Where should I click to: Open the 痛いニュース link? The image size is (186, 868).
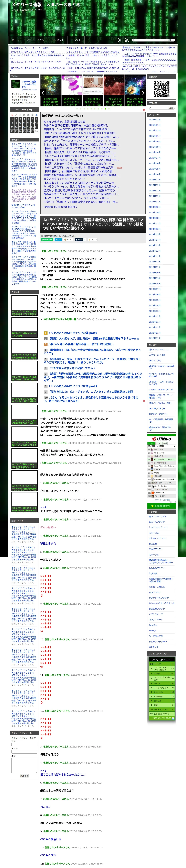(x=157, y=516)
